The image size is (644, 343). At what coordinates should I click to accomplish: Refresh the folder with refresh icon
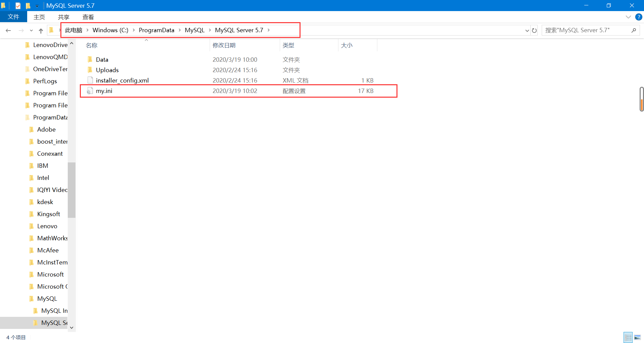(x=534, y=30)
